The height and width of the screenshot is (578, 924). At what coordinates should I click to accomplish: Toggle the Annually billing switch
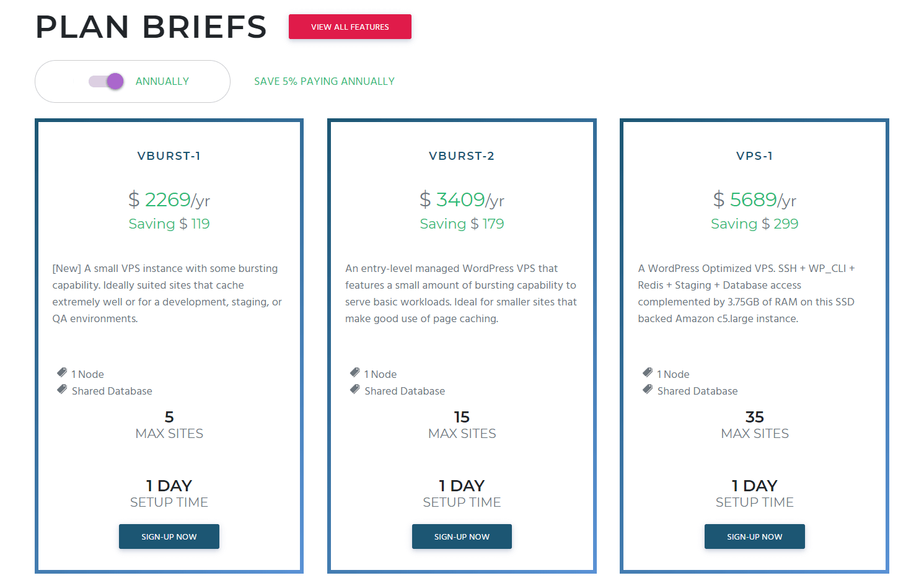click(x=106, y=81)
